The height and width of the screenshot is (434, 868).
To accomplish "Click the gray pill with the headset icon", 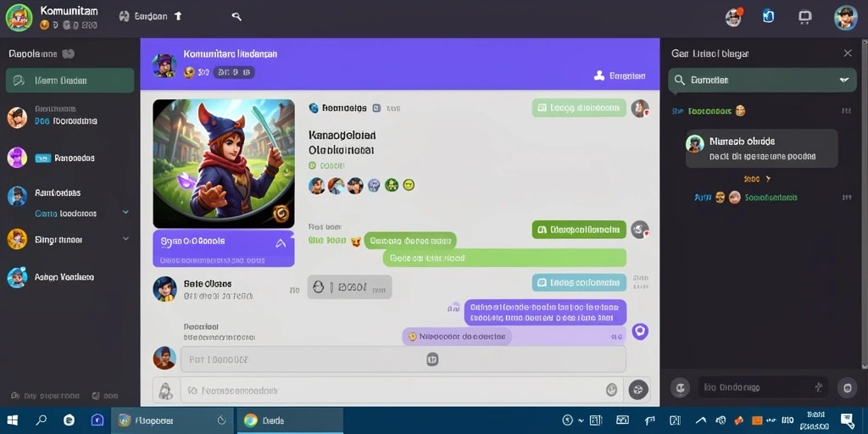I will pos(349,287).
